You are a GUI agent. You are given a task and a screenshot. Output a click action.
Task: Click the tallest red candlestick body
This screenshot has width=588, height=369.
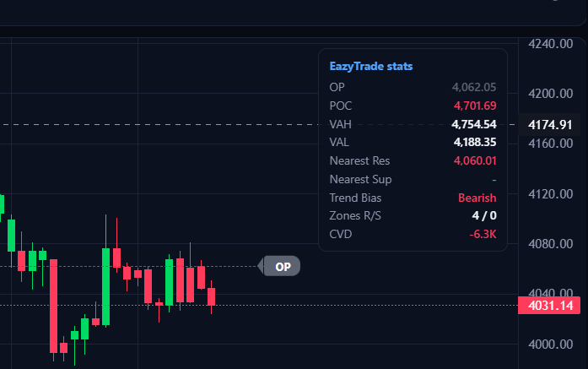tap(54, 306)
